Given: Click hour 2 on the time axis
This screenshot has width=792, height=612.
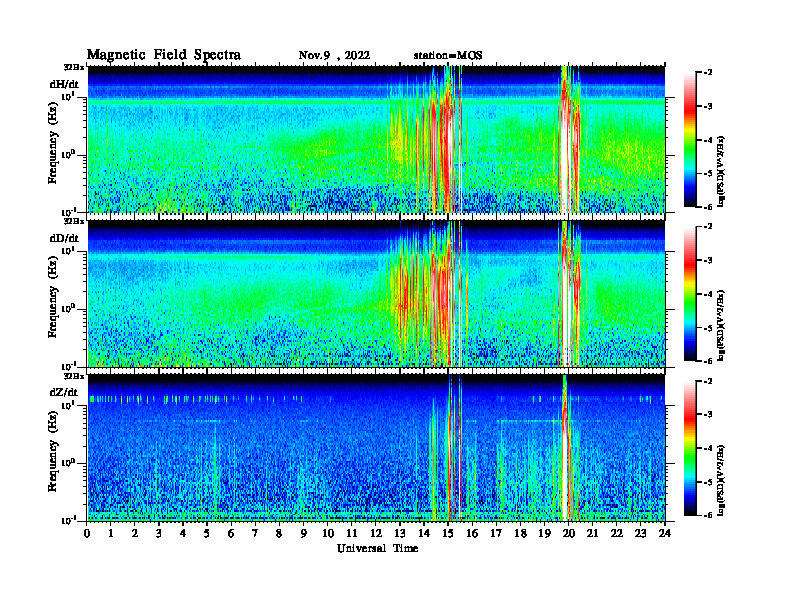Looking at the screenshot, I should [x=135, y=534].
